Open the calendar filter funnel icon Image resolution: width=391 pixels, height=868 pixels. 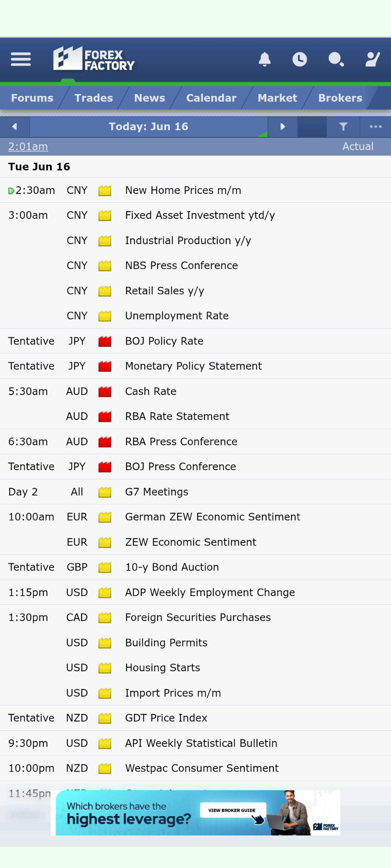(x=343, y=127)
